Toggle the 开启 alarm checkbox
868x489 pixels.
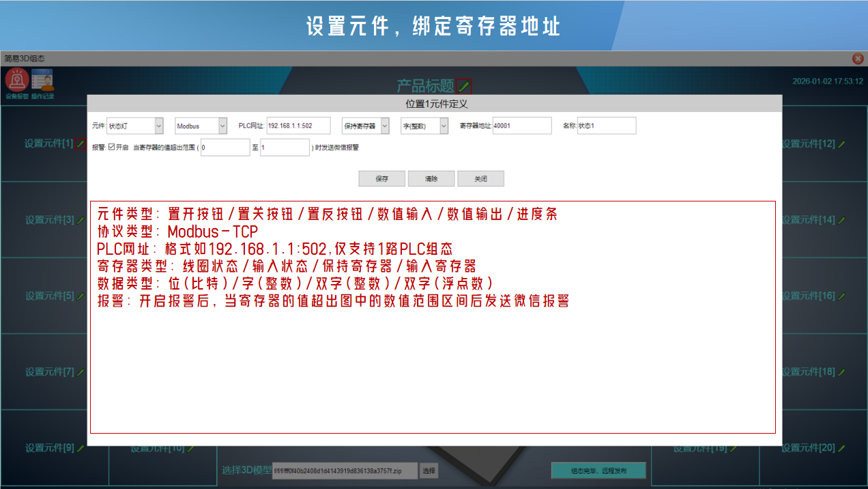(x=112, y=147)
